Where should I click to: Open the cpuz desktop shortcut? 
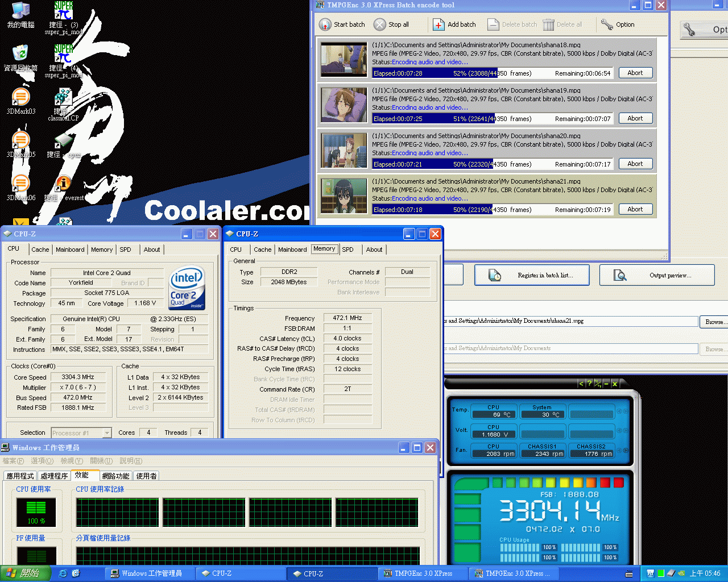point(64,144)
